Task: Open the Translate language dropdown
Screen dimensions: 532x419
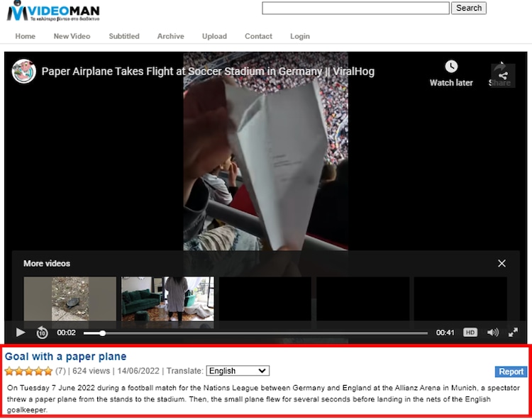Action: click(x=238, y=371)
